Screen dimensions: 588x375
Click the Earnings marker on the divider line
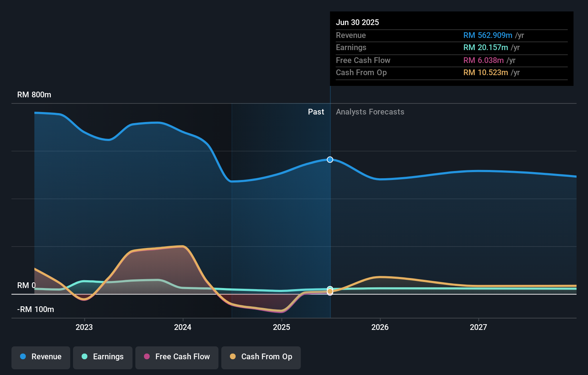pos(329,288)
